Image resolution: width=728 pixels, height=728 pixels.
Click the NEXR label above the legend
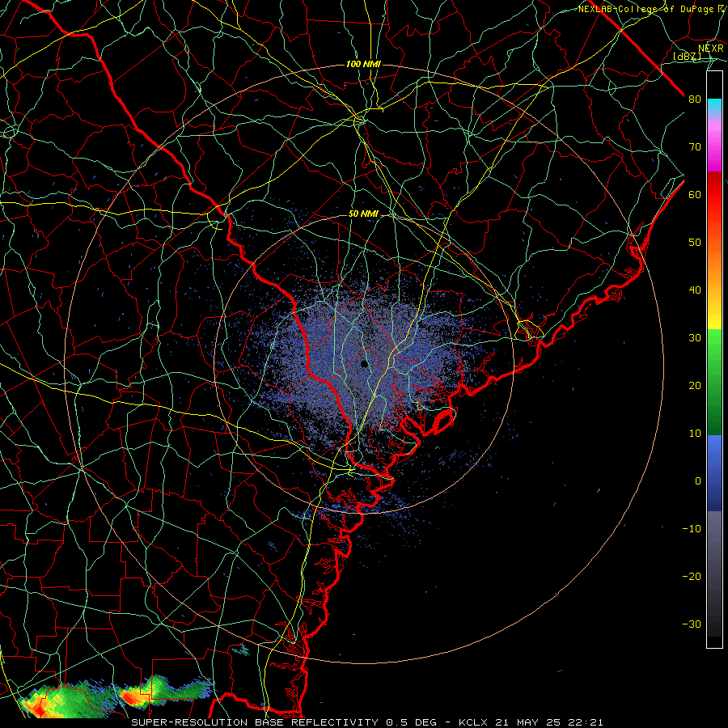tap(711, 49)
